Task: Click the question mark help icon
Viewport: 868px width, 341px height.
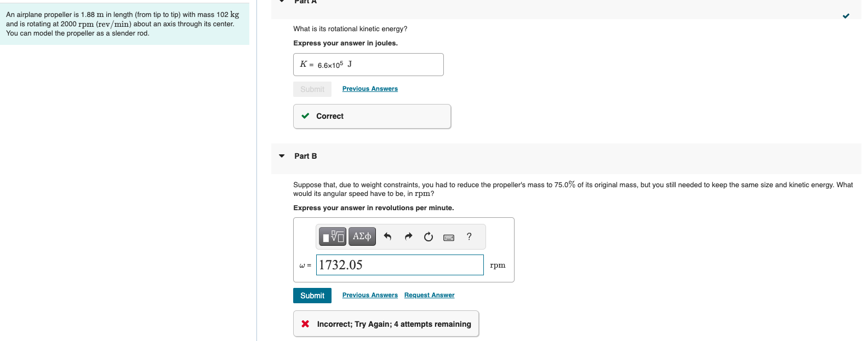Action: (469, 236)
